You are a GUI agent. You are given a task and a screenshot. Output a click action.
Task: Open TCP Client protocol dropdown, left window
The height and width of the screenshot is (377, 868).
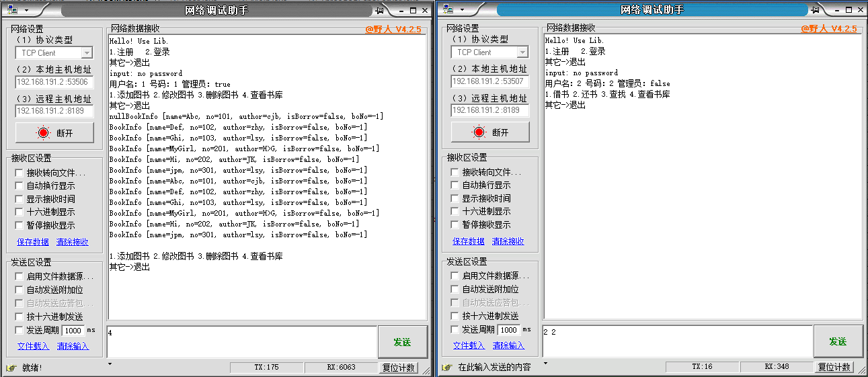pos(87,53)
